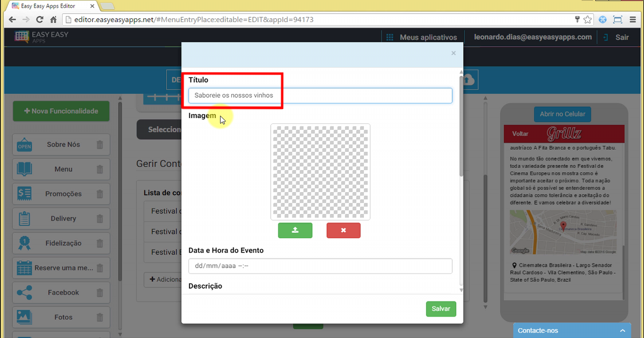The width and height of the screenshot is (644, 338).
Task: Close the edit dialog with X
Action: pos(453,53)
